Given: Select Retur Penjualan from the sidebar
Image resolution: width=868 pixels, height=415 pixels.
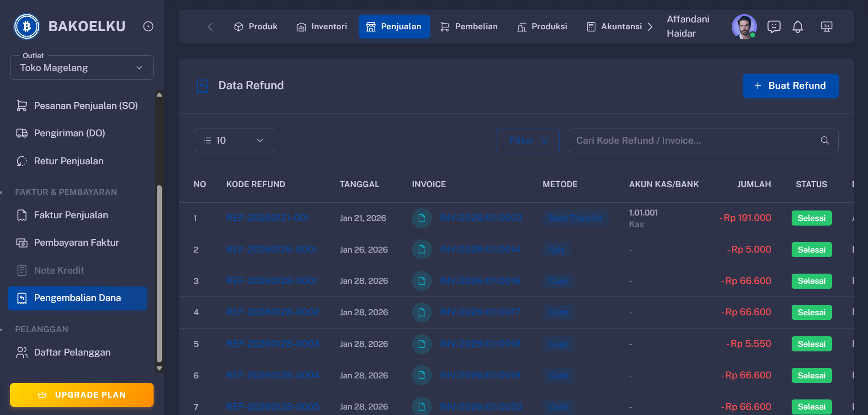Looking at the screenshot, I should 69,161.
